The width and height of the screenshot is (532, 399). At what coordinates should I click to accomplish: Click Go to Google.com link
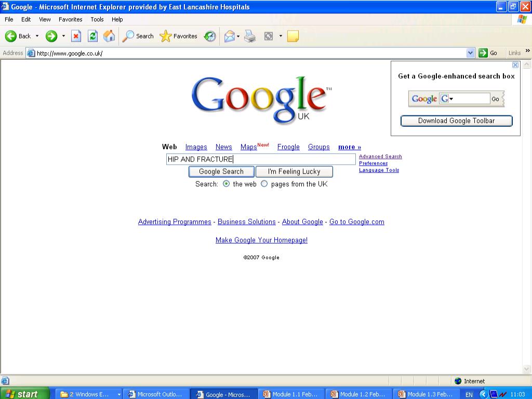pyautogui.click(x=356, y=221)
